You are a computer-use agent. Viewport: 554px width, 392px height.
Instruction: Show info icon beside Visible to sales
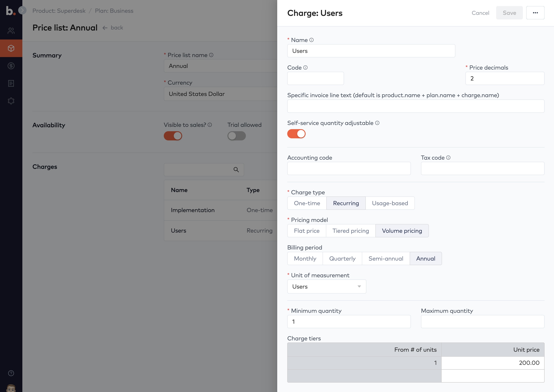210,125
